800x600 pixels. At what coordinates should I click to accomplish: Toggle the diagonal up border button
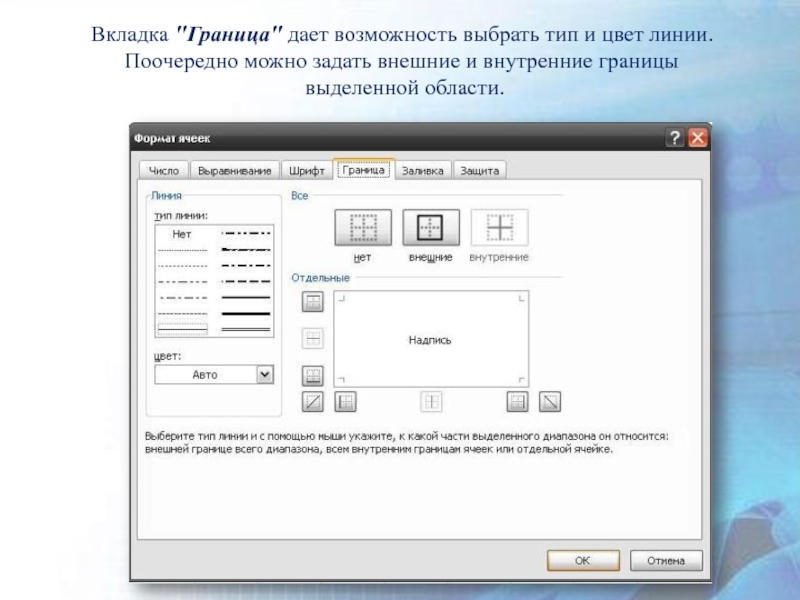pyautogui.click(x=313, y=402)
